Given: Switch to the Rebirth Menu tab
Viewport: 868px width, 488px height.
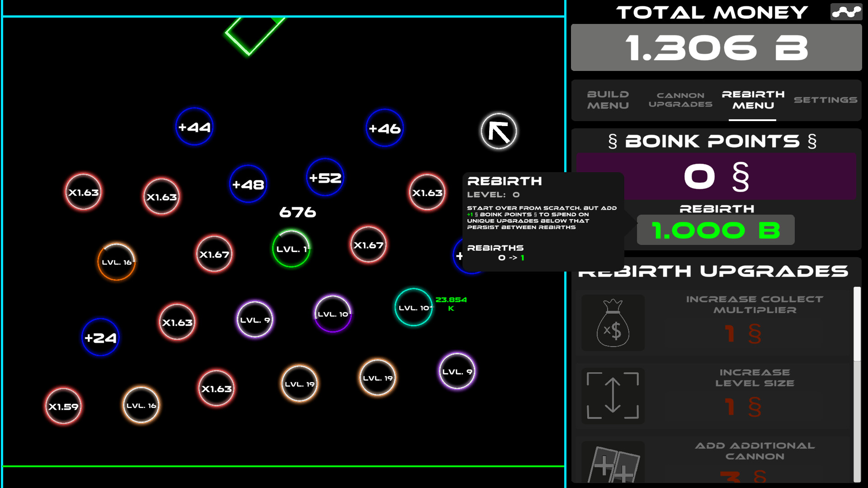Looking at the screenshot, I should 753,100.
